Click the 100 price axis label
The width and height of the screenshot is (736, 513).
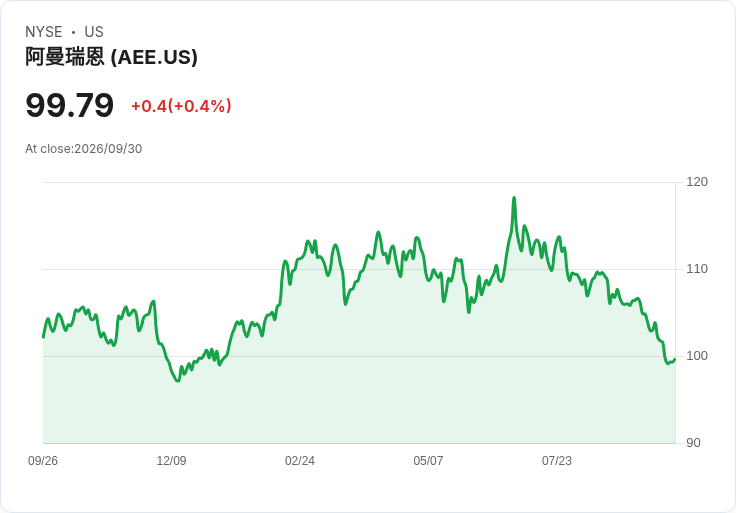697,356
